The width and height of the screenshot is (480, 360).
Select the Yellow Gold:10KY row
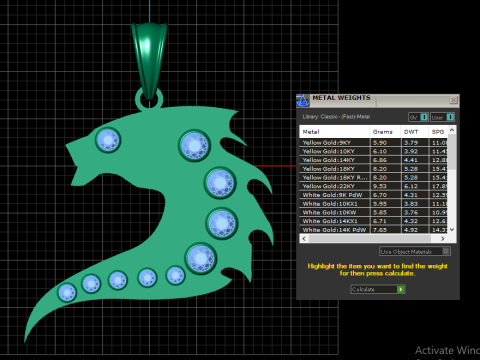373,151
